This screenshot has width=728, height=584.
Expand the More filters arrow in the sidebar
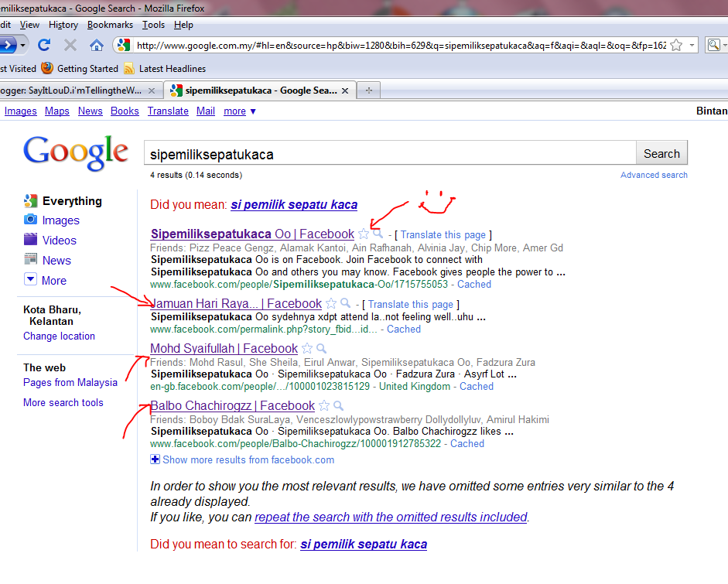point(30,279)
